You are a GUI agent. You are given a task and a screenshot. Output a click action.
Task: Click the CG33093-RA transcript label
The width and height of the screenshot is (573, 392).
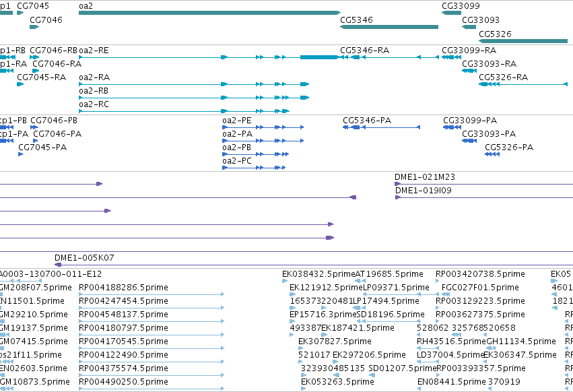click(489, 63)
